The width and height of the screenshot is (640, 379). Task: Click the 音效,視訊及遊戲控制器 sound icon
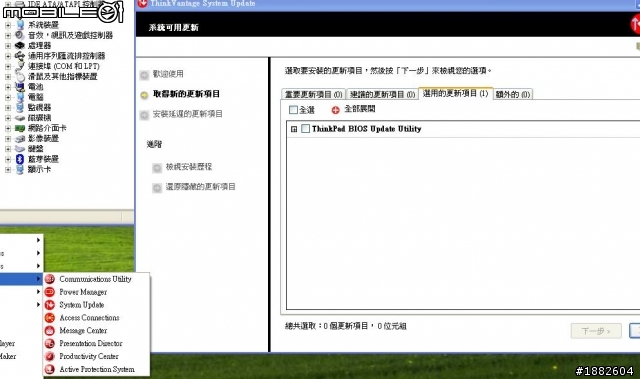[20, 35]
